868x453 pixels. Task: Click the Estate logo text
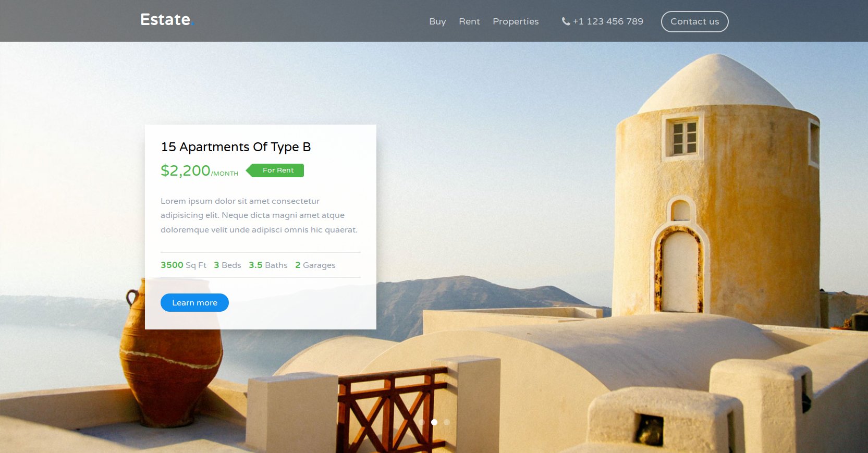(x=165, y=19)
